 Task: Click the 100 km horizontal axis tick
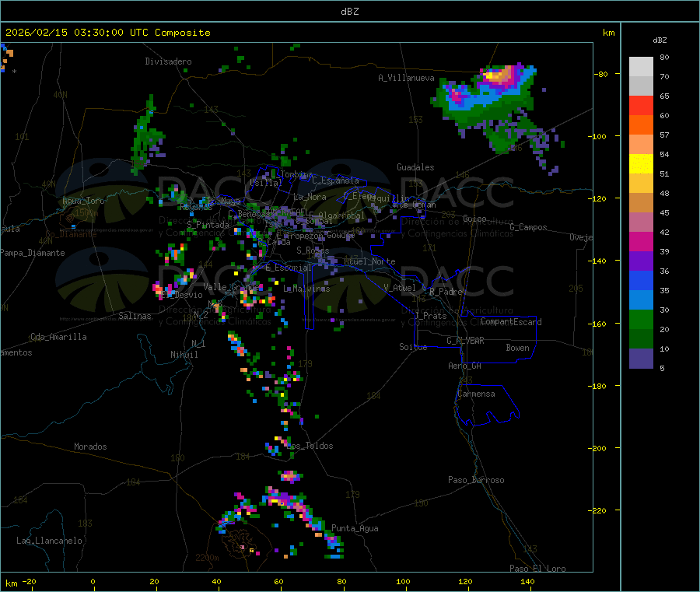(403, 581)
